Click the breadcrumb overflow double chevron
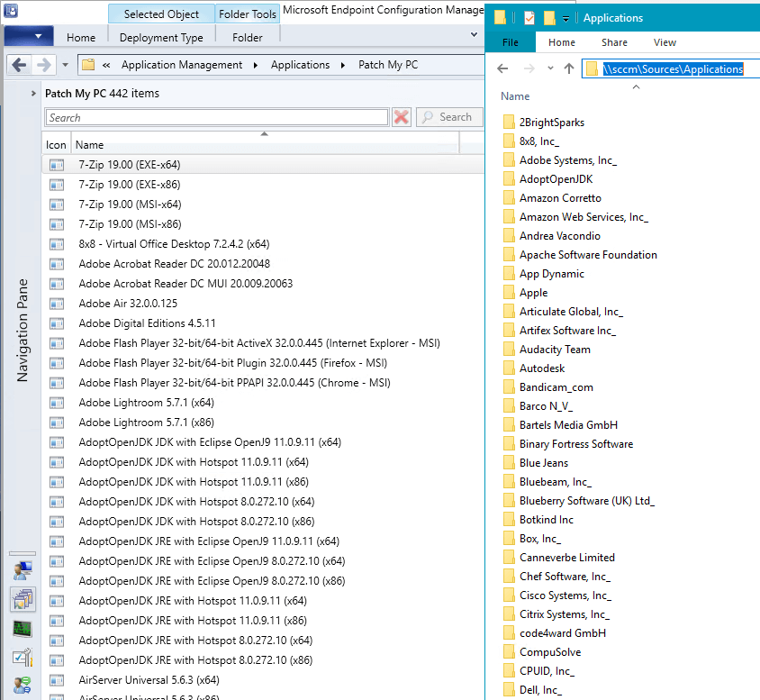This screenshot has width=760, height=700. [x=106, y=65]
